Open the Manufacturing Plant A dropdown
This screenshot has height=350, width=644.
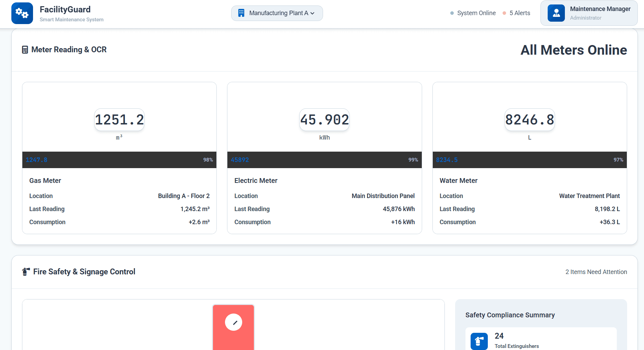pos(277,13)
